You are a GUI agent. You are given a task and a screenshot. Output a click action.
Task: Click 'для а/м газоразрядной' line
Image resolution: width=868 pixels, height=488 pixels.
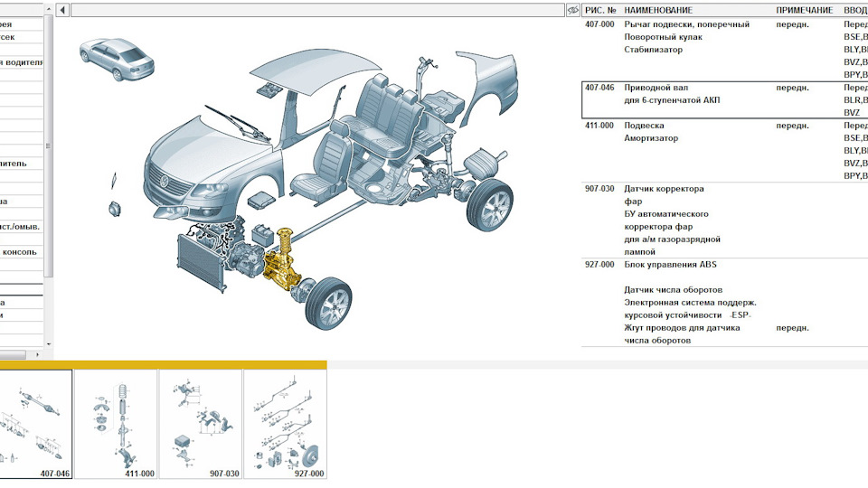672,239
